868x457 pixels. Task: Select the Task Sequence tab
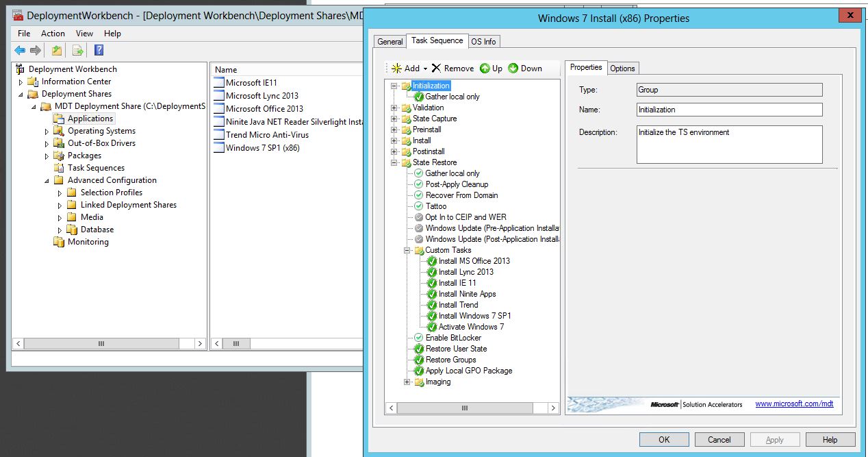coord(437,40)
